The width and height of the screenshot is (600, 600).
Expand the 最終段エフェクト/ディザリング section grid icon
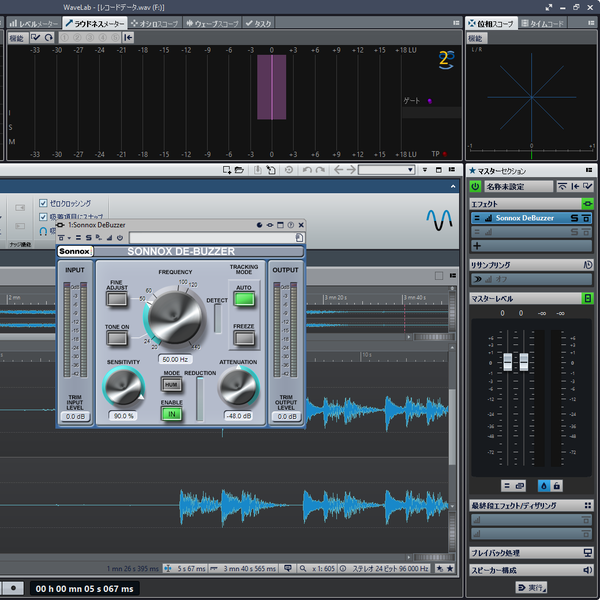click(588, 505)
